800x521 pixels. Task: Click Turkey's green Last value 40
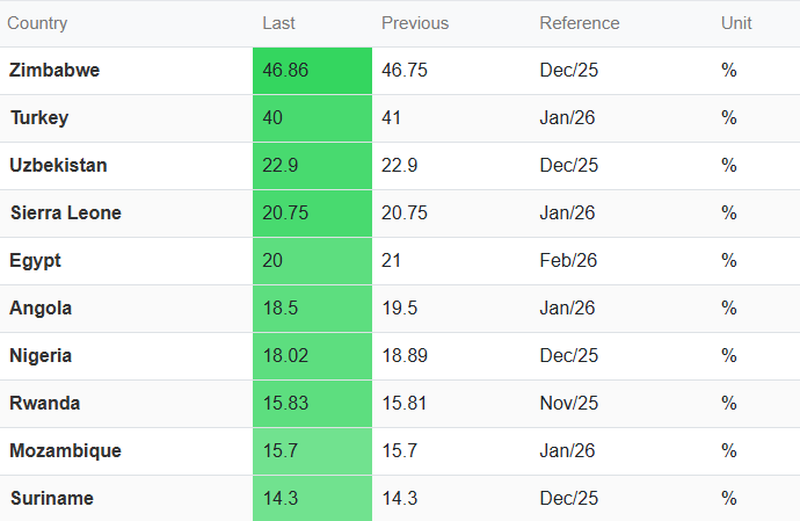point(312,118)
